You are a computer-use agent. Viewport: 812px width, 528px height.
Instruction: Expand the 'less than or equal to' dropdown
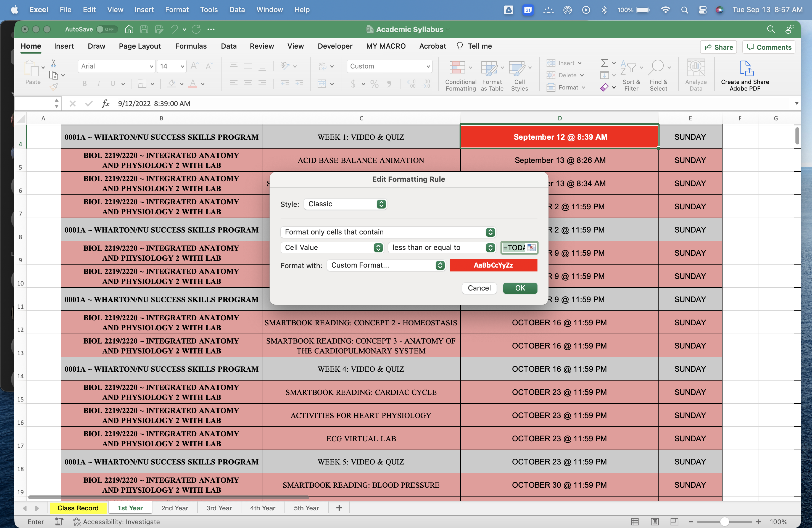click(x=442, y=248)
